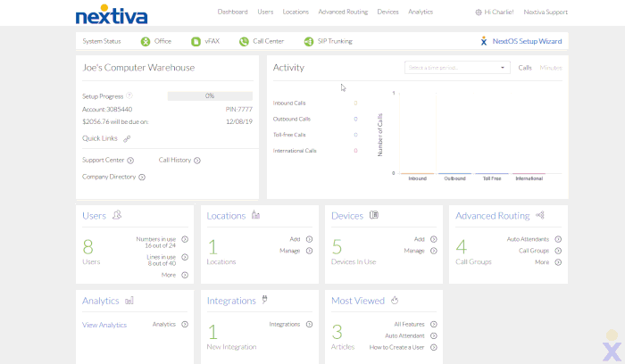
Task: Click the Devices Add arrow icon
Action: tap(434, 239)
